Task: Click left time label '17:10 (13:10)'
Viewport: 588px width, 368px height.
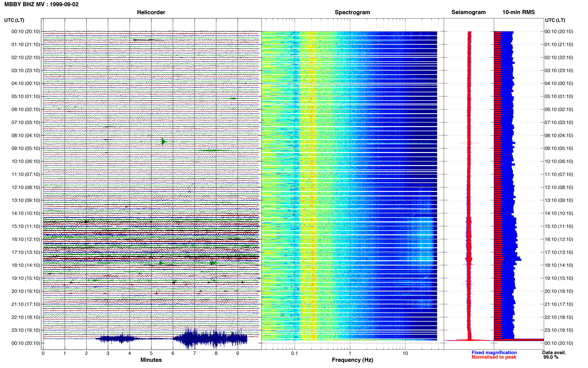Action: coord(26,252)
